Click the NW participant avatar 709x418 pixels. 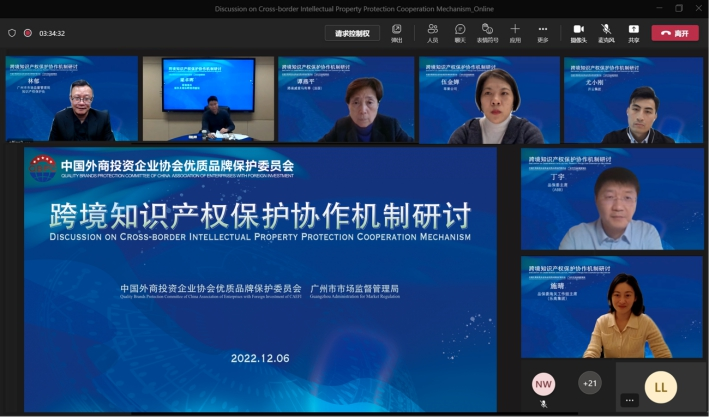543,384
